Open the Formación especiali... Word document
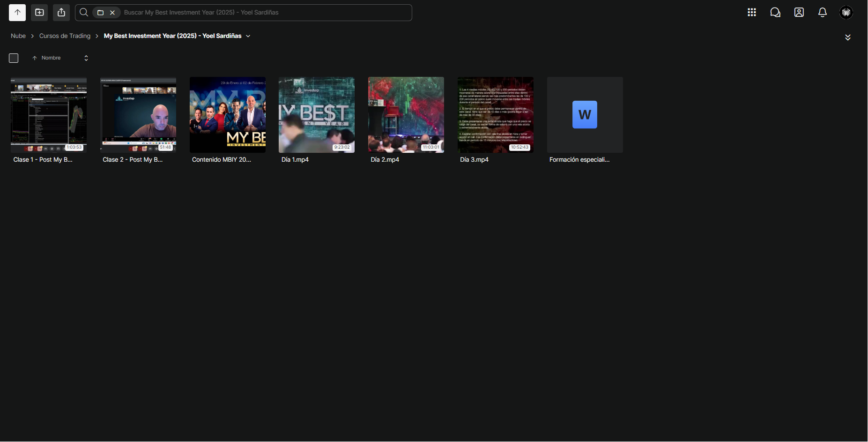 click(585, 115)
